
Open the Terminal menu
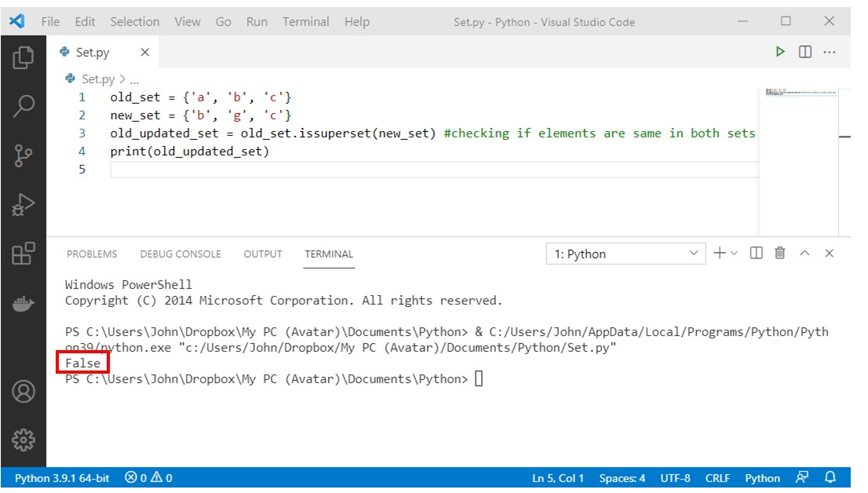point(305,22)
